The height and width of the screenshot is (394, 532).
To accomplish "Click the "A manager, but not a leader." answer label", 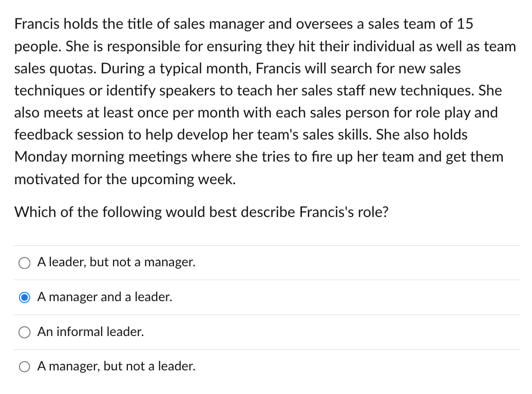I will [116, 366].
